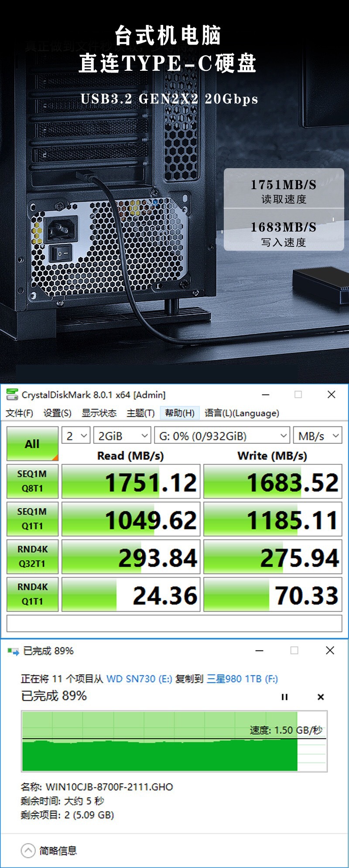
Task: Click the file name WIN10CJB-8700F-2111.GHO
Action: click(x=109, y=787)
